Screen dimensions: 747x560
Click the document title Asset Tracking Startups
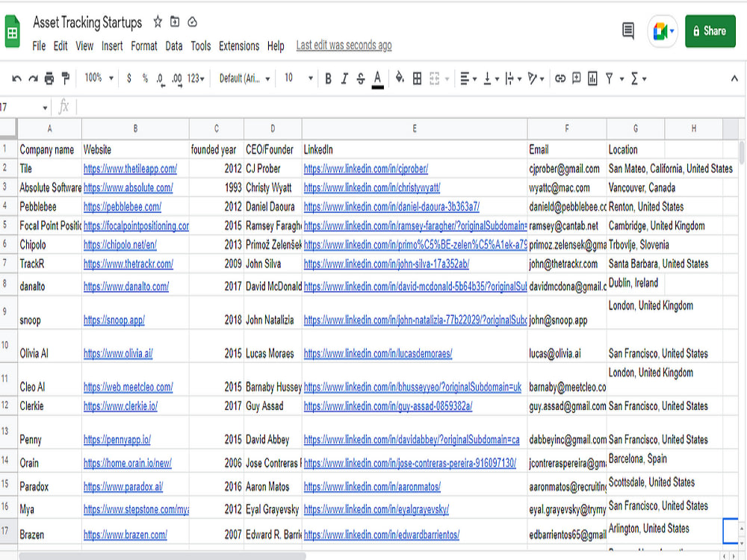(87, 22)
